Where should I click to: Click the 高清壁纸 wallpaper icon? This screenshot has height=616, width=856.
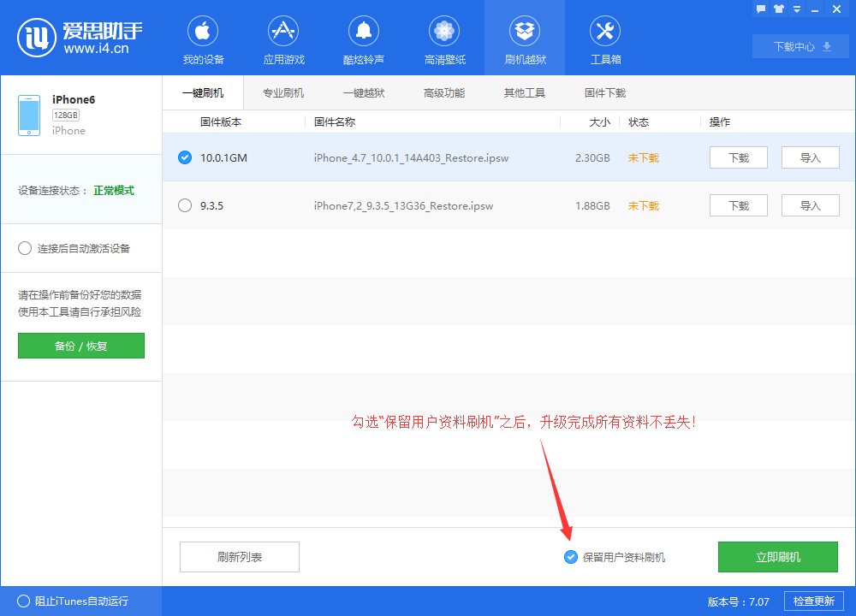click(443, 38)
